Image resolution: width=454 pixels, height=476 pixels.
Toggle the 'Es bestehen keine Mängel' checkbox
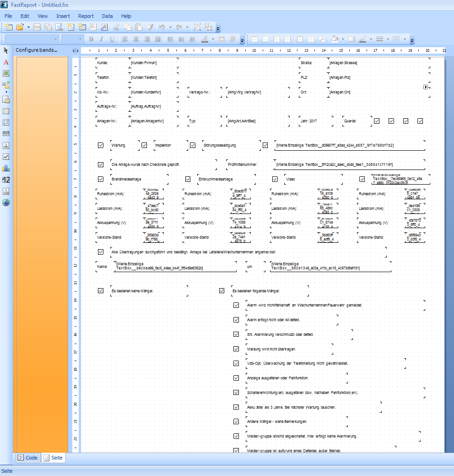(101, 290)
